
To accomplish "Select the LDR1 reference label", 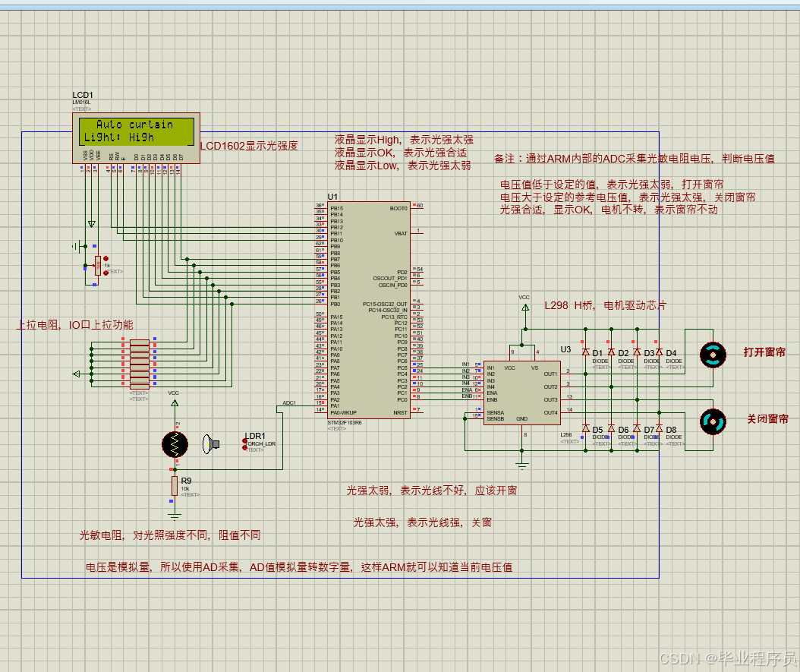I will click(x=255, y=436).
